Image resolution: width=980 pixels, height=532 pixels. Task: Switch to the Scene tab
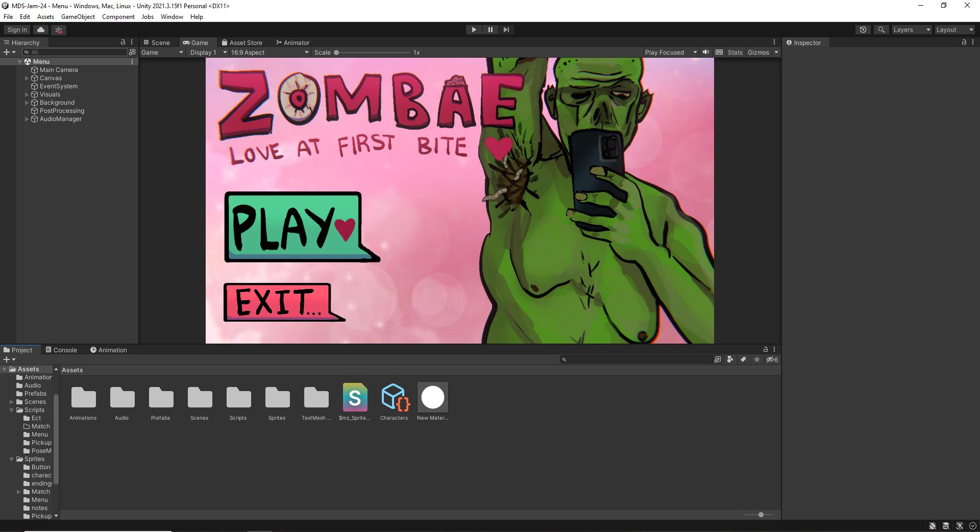click(157, 42)
